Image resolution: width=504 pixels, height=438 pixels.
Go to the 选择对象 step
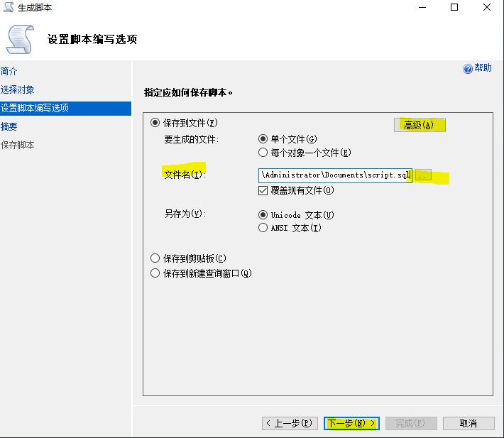coord(17,89)
